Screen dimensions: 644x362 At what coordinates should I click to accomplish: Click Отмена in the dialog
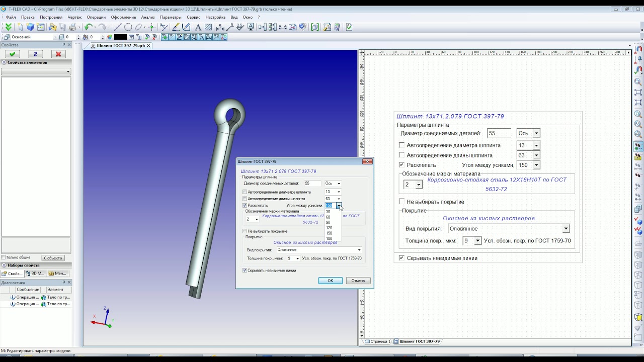click(358, 281)
